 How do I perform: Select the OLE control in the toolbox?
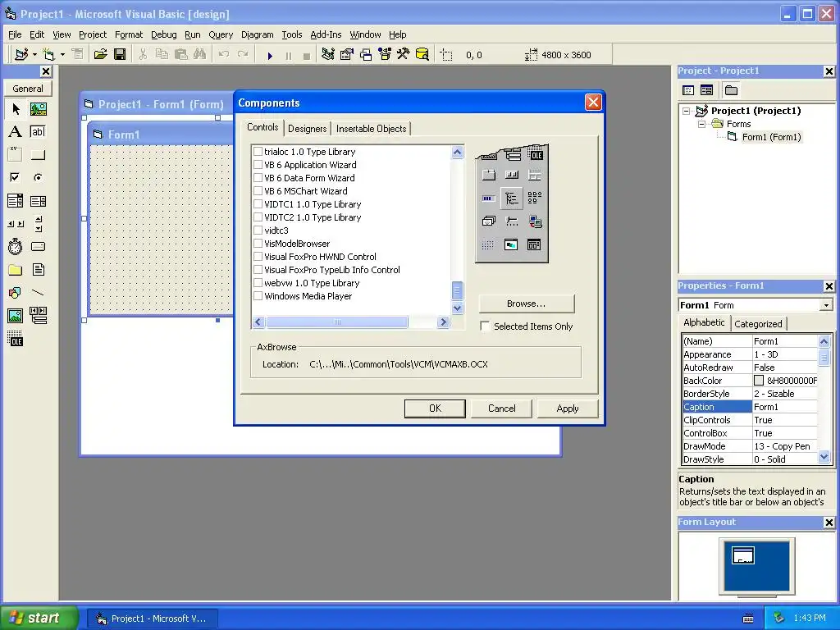(16, 338)
